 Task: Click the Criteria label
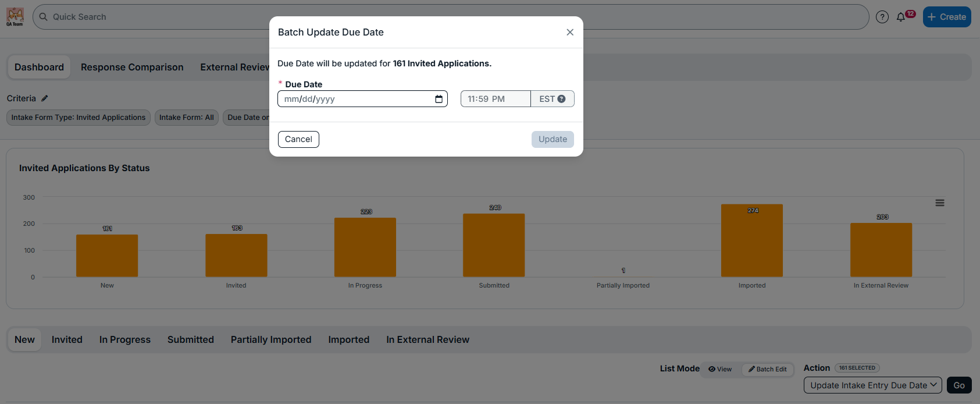click(x=22, y=98)
